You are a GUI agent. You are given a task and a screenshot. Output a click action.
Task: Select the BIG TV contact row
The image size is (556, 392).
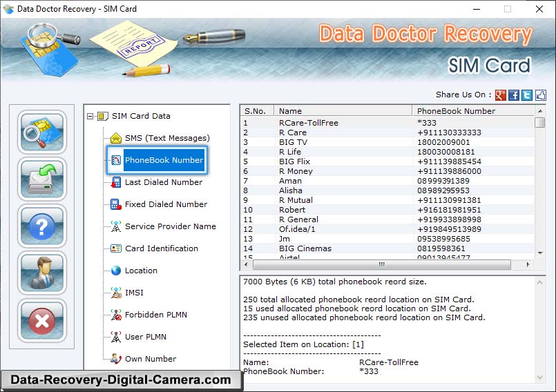[387, 142]
